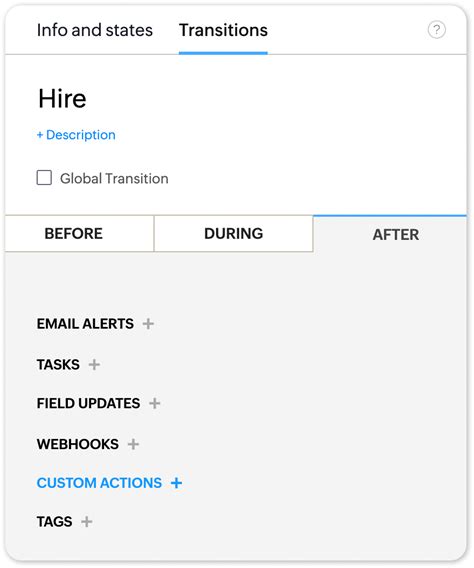
Task: Add a task using the plus icon
Action: click(x=94, y=364)
